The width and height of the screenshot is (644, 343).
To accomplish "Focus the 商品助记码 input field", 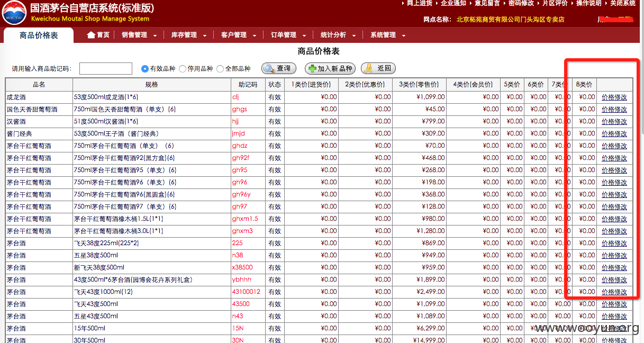I will coord(106,69).
